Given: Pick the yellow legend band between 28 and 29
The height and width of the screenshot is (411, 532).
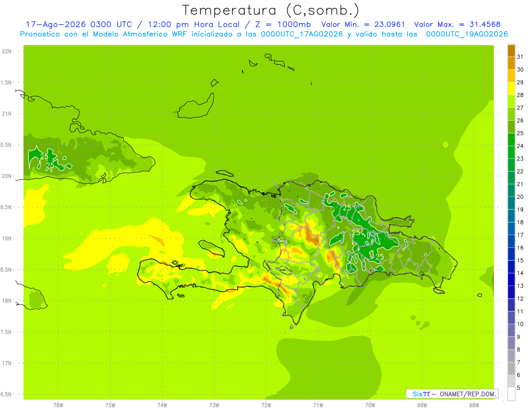Looking at the screenshot, I should [511, 89].
